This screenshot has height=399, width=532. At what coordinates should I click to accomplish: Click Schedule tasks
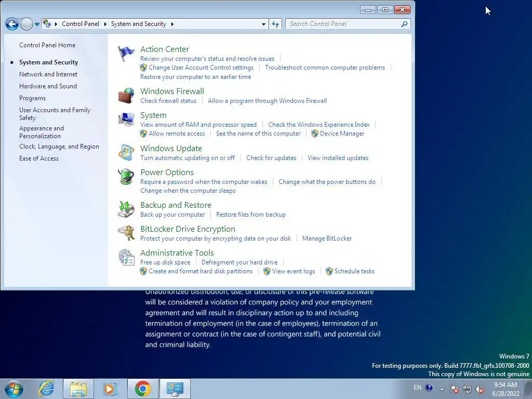[354, 271]
